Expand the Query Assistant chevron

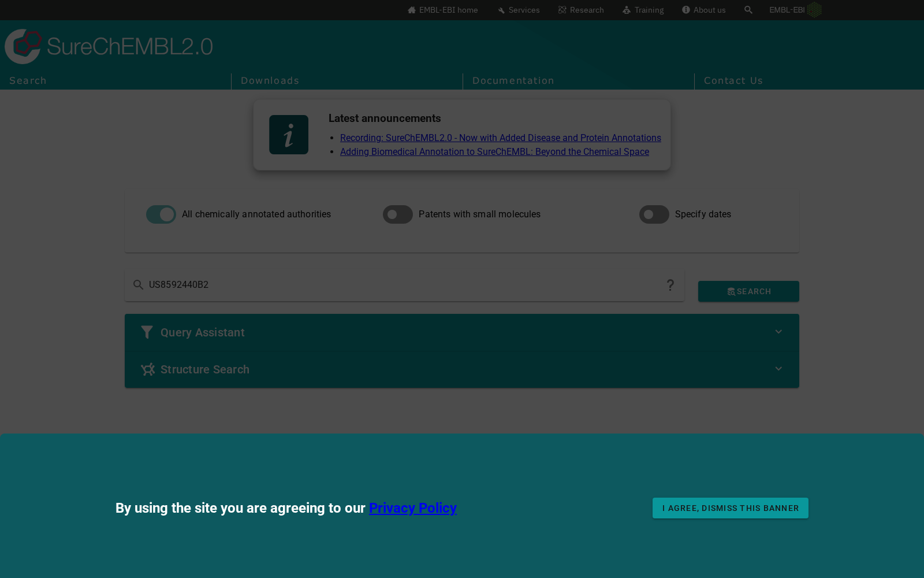click(778, 332)
